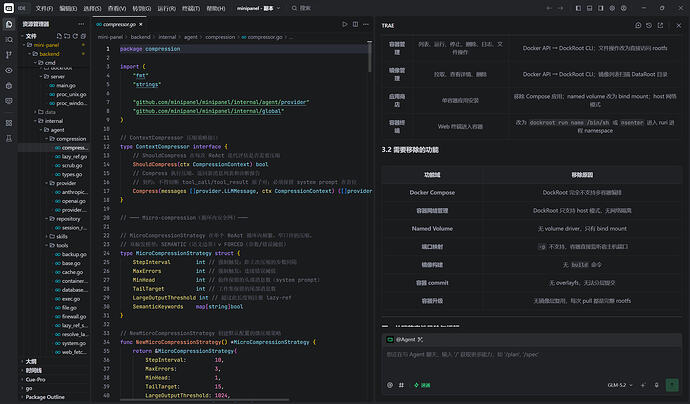Viewport: 690px width, 404px height.
Task: Toggle the bottom panel layout
Action: click(x=590, y=8)
